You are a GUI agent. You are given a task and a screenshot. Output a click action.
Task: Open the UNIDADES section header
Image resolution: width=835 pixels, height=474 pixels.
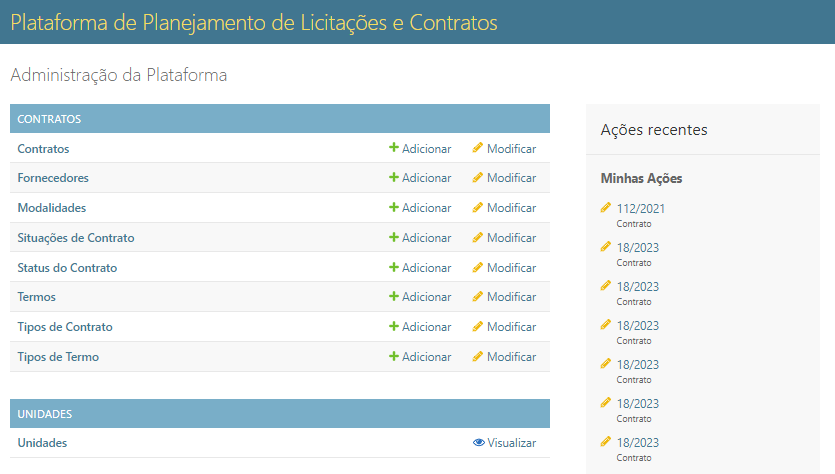(x=45, y=414)
